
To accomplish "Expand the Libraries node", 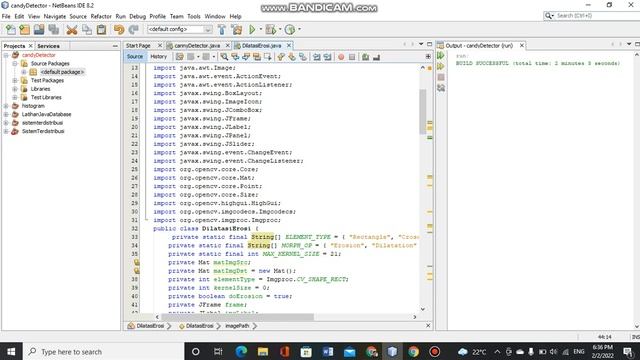I will coord(15,89).
